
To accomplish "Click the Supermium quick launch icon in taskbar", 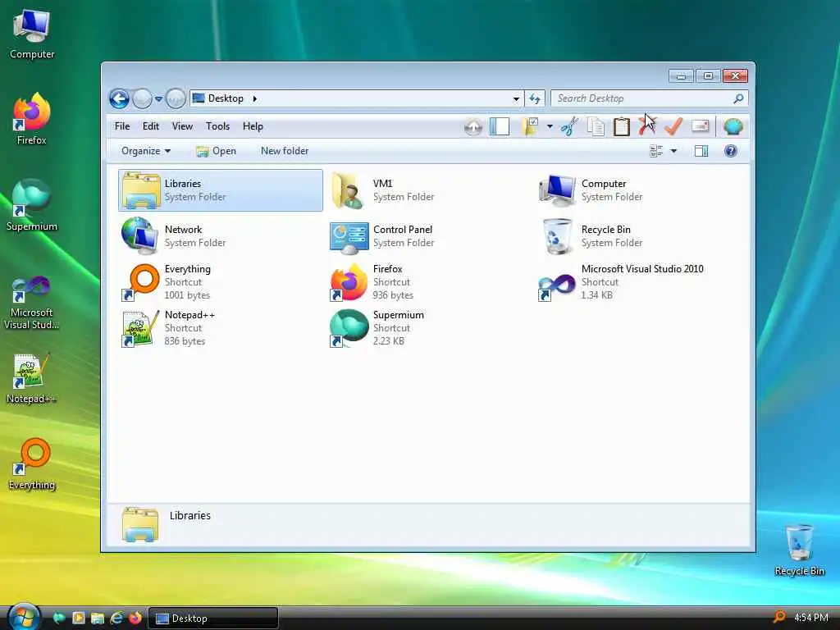I will [x=59, y=619].
